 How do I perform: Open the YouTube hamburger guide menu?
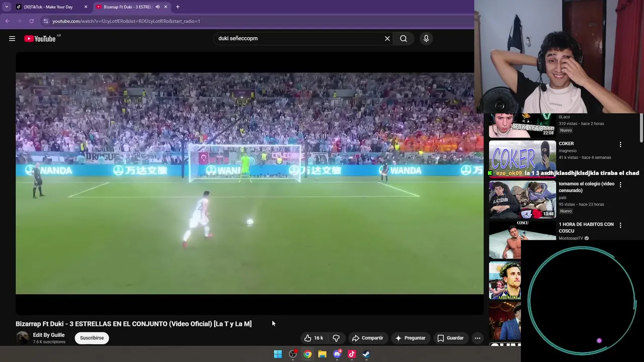(x=12, y=38)
